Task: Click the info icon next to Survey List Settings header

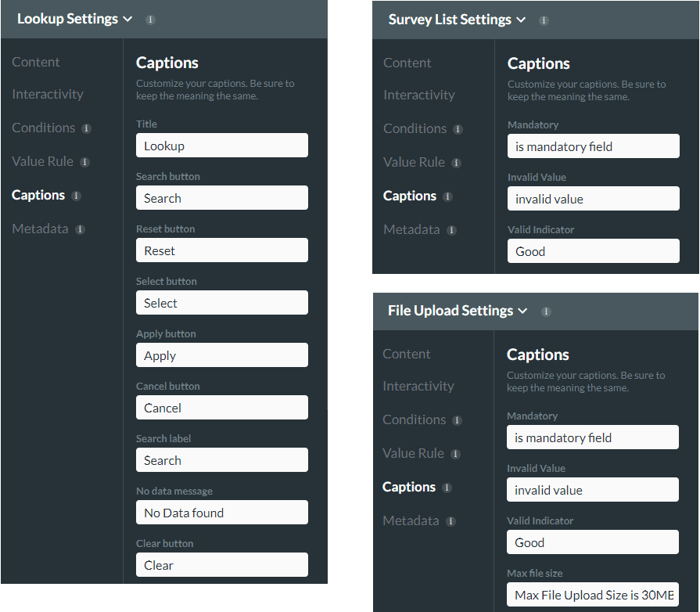Action: [x=544, y=20]
